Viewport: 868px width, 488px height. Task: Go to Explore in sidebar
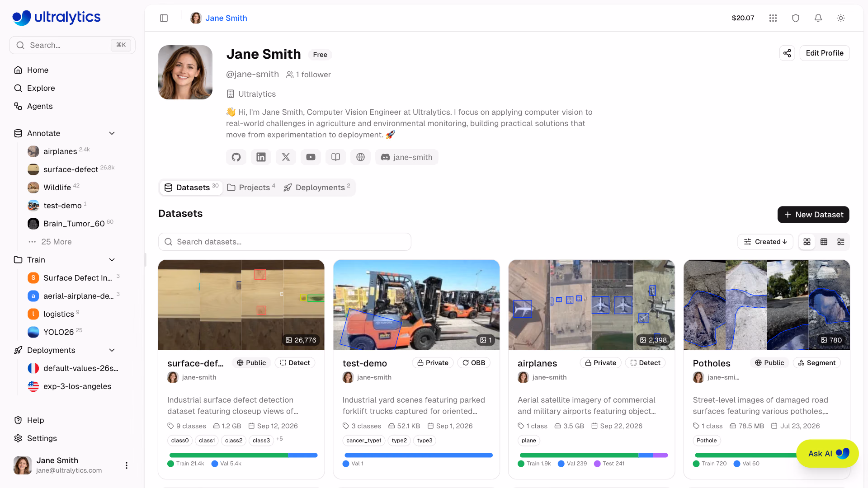point(41,88)
